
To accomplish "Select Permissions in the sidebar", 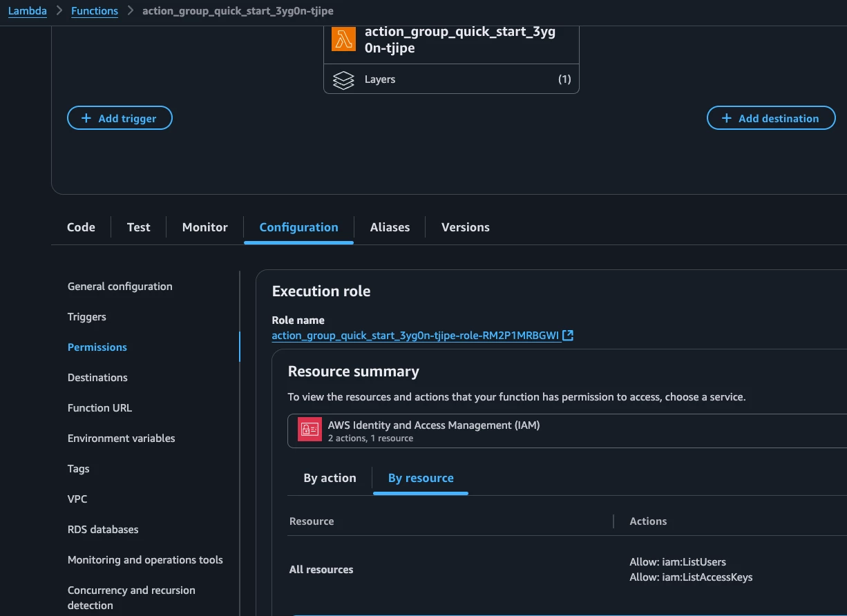I will point(97,347).
